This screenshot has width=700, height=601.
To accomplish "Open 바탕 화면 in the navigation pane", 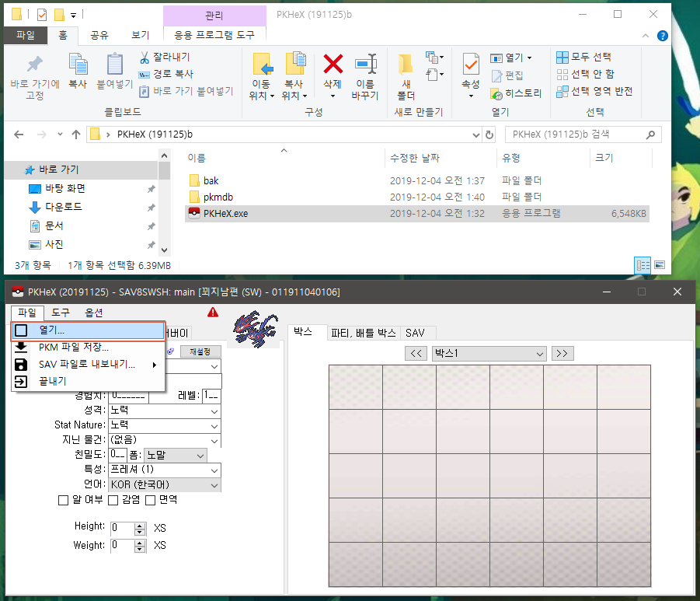I will (65, 189).
